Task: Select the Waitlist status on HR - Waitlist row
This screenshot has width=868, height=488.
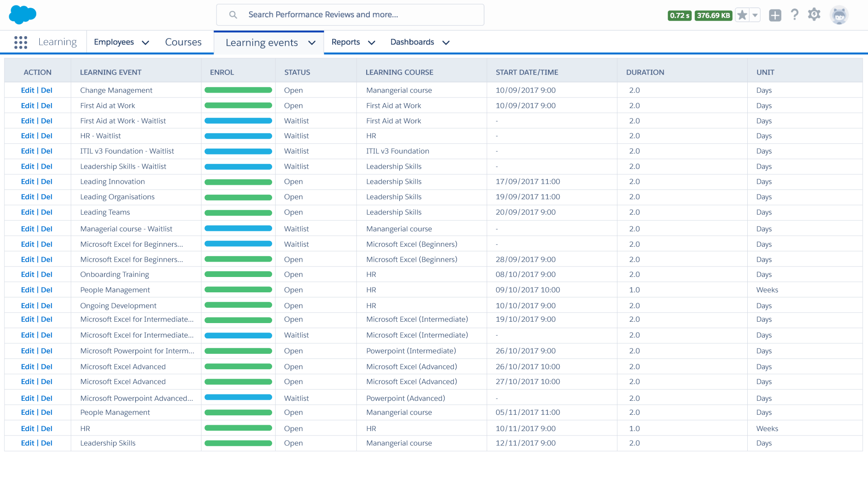Action: pyautogui.click(x=296, y=136)
